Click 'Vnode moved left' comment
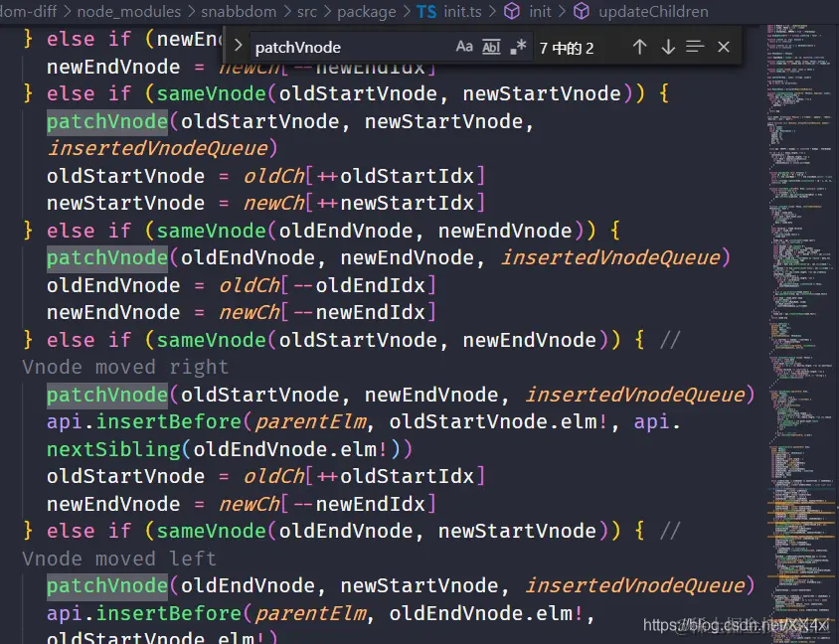Image resolution: width=839 pixels, height=644 pixels. pos(119,559)
